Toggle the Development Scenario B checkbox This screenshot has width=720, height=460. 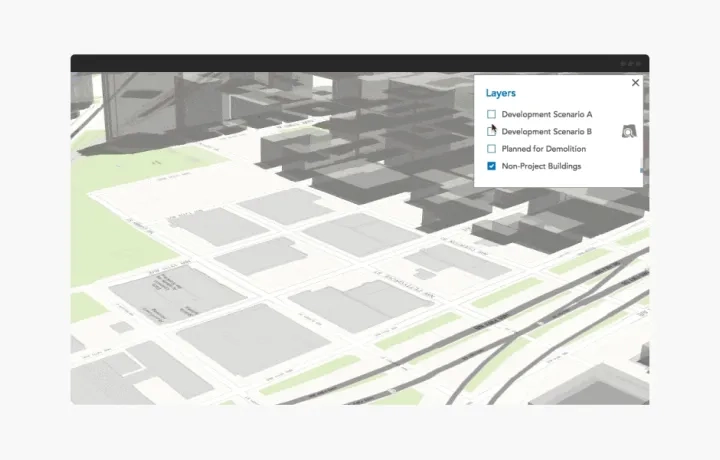(x=491, y=131)
